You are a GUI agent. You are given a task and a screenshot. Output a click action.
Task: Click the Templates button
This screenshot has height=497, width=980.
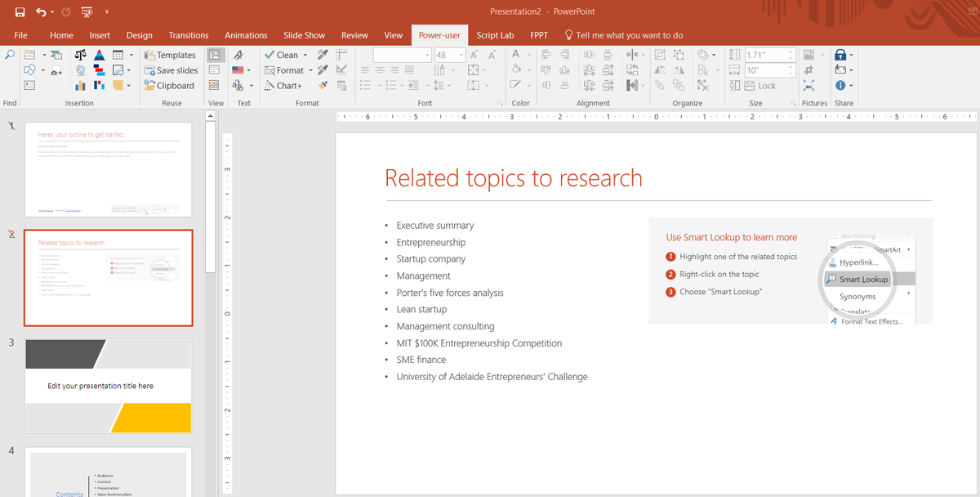[170, 55]
